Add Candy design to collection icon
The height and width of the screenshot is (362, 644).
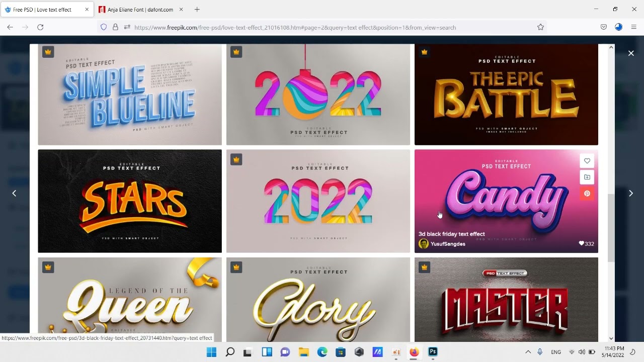587,177
